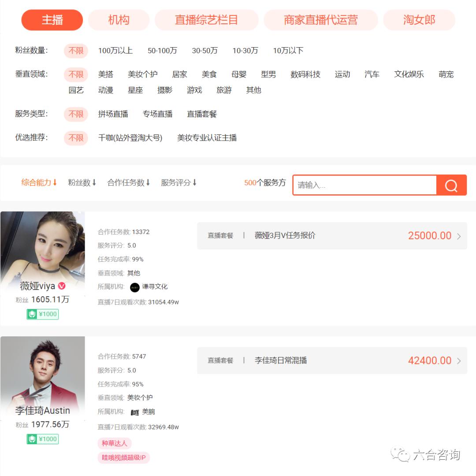Click the 种草达人 tag
Viewport: 476px width, 476px height.
point(115,443)
